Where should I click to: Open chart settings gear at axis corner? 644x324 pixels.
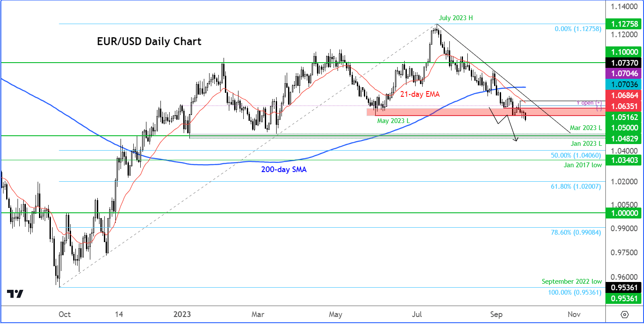pos(625,314)
